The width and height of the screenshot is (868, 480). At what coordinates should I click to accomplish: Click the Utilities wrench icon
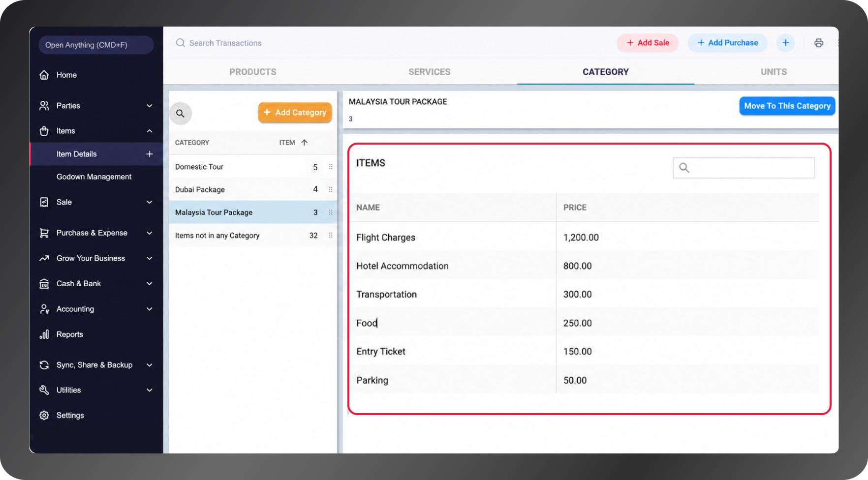coord(44,390)
